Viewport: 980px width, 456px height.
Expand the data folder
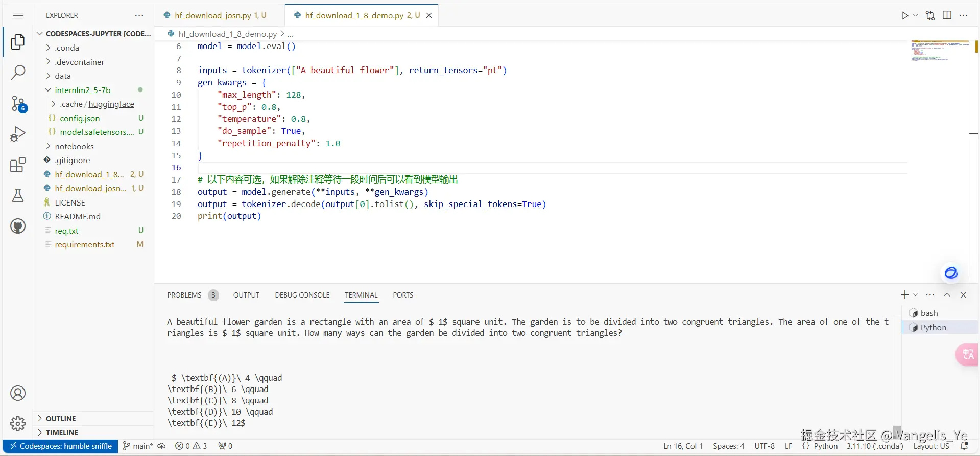(x=94, y=76)
